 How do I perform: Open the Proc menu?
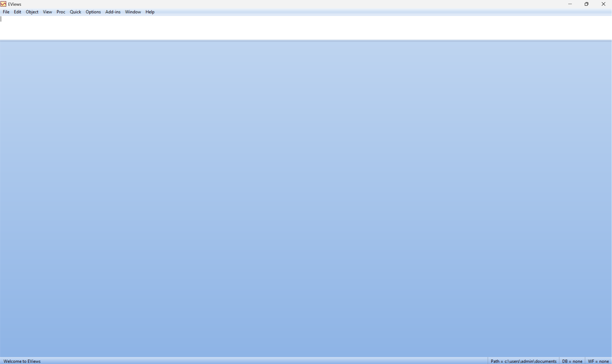pyautogui.click(x=61, y=12)
